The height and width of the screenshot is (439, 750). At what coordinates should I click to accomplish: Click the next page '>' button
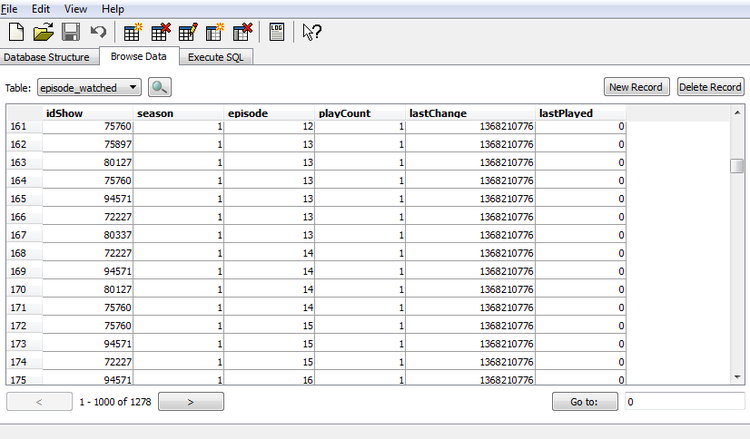[190, 402]
